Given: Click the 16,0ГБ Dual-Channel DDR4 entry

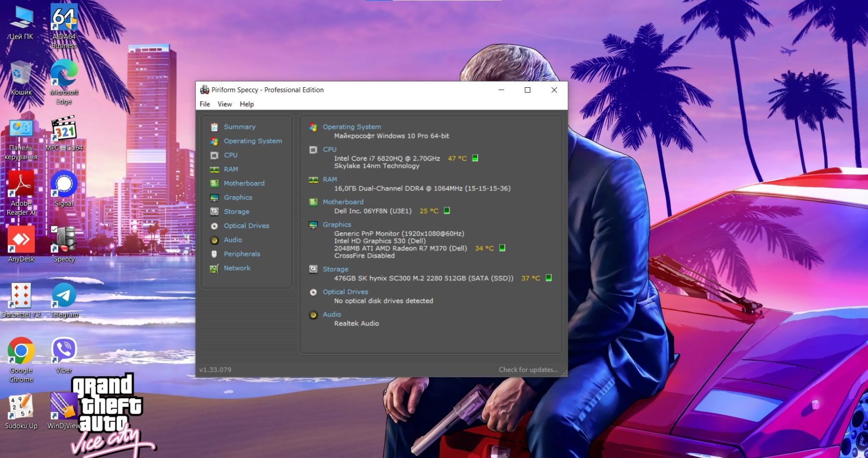Looking at the screenshot, I should click(422, 189).
